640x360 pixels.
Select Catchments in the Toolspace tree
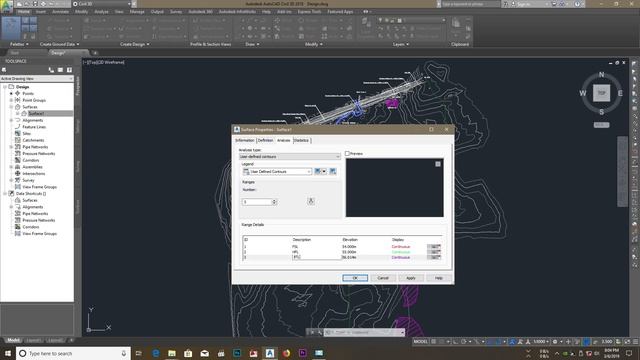[x=33, y=140]
